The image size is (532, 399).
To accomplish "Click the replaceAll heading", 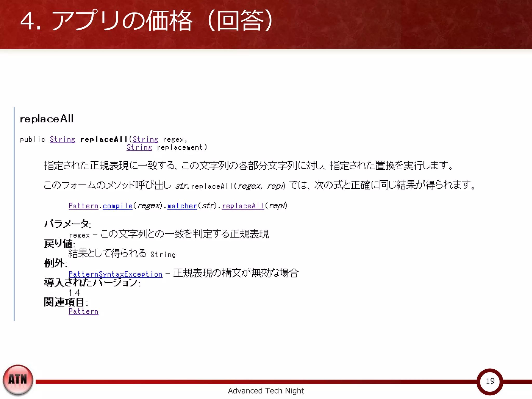I will click(47, 119).
